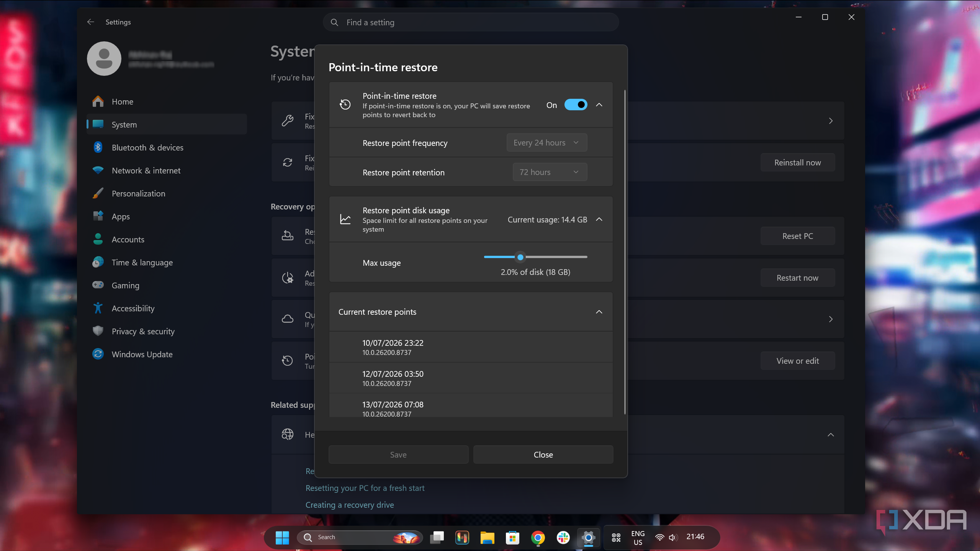The height and width of the screenshot is (551, 980).
Task: Adjust the Max usage slider handle
Action: pyautogui.click(x=520, y=257)
